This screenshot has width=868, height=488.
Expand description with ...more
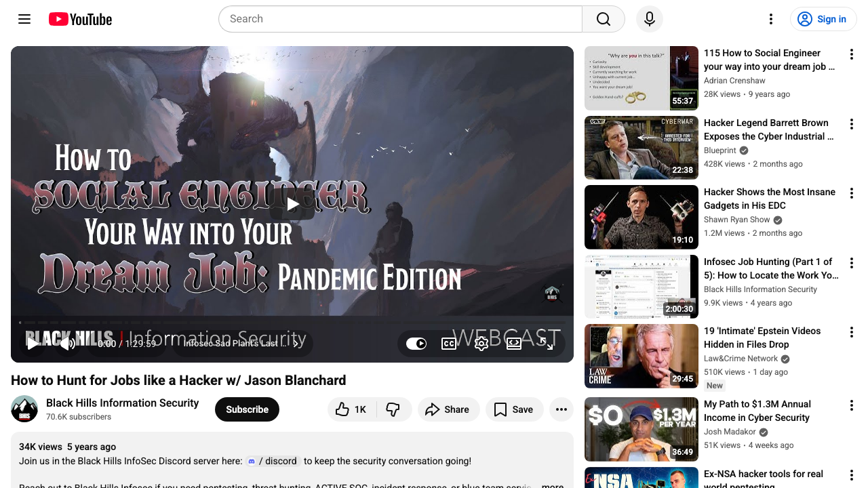(x=552, y=487)
